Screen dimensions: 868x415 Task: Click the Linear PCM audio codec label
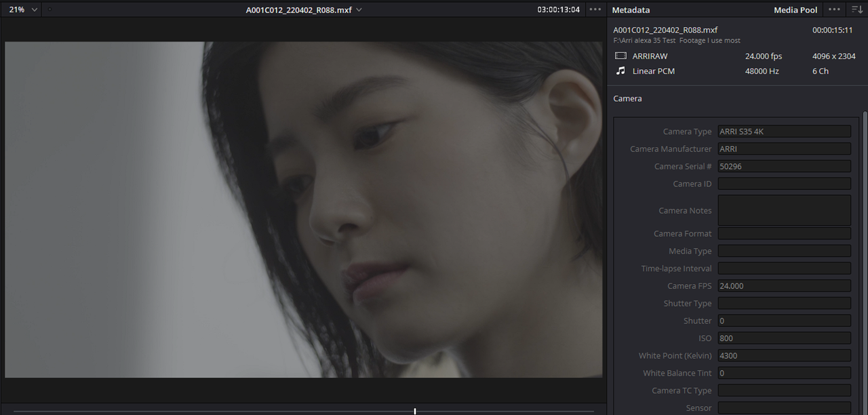pos(653,71)
